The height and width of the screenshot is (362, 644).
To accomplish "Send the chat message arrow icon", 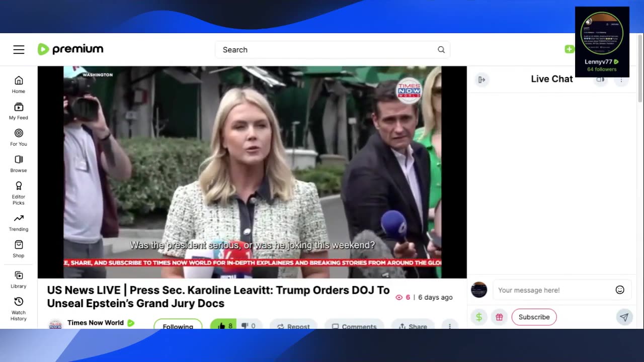I will [x=624, y=317].
